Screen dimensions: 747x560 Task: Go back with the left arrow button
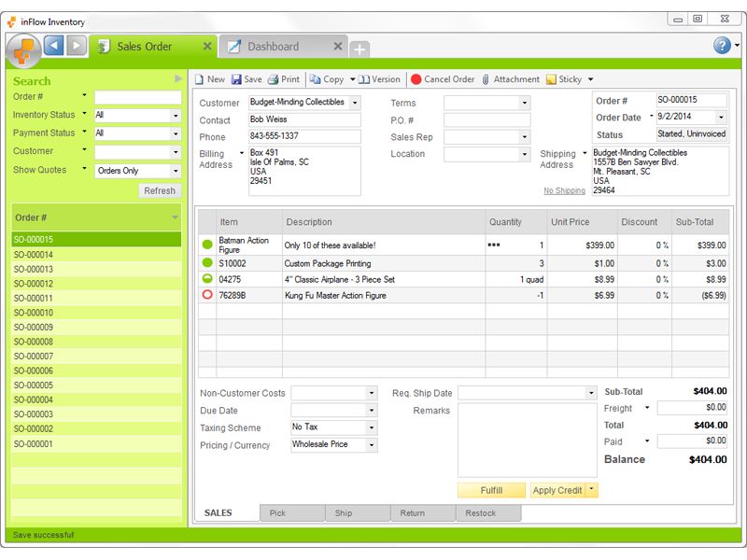click(53, 46)
